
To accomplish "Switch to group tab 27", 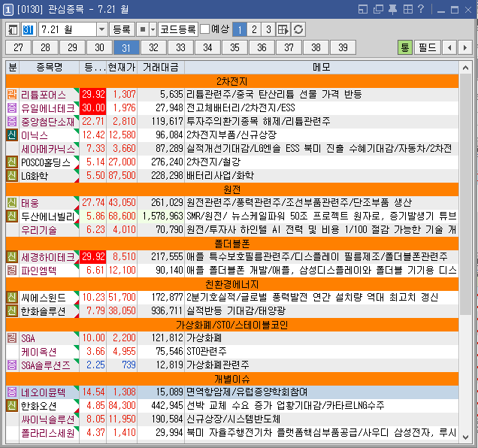I will tap(18, 47).
